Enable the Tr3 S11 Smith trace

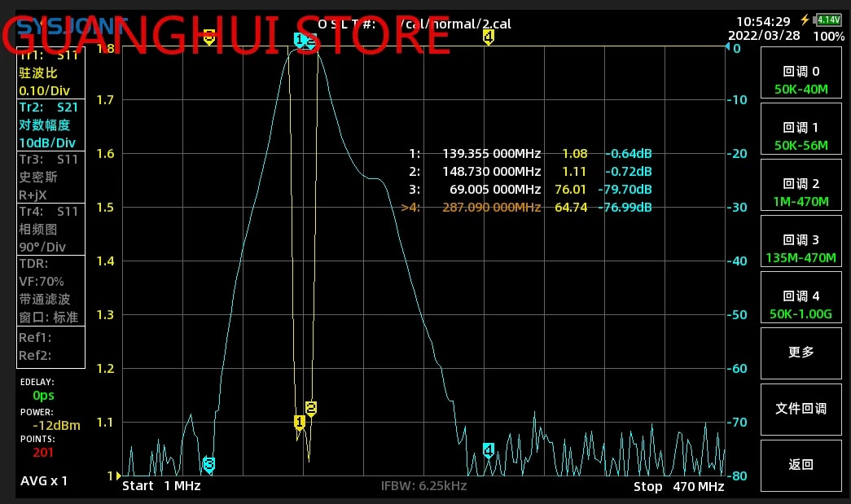(x=50, y=177)
